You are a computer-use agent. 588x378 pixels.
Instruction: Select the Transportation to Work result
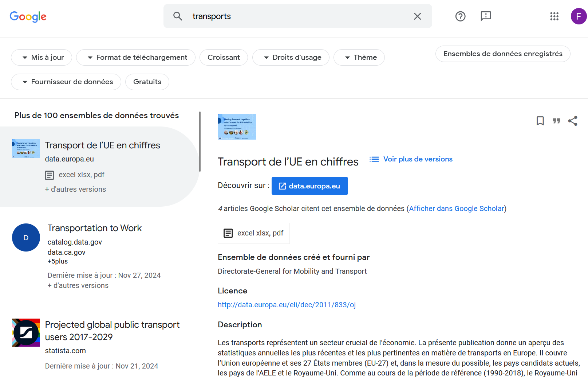click(x=95, y=228)
